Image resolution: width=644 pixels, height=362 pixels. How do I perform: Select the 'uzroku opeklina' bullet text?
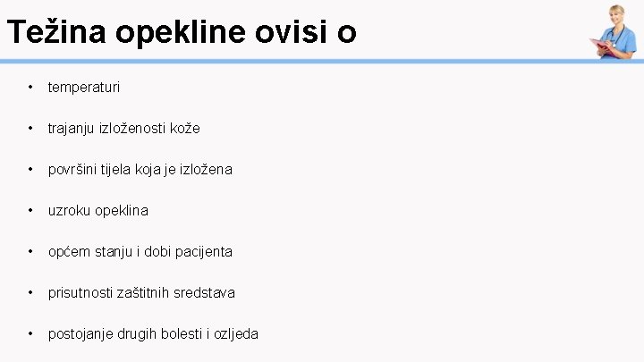pyautogui.click(x=98, y=211)
